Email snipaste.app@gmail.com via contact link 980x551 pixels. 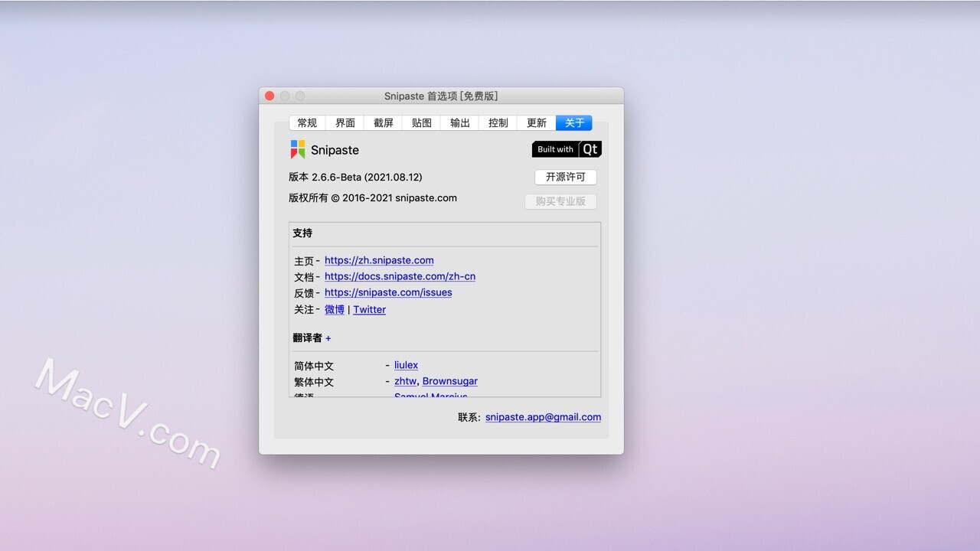point(543,417)
